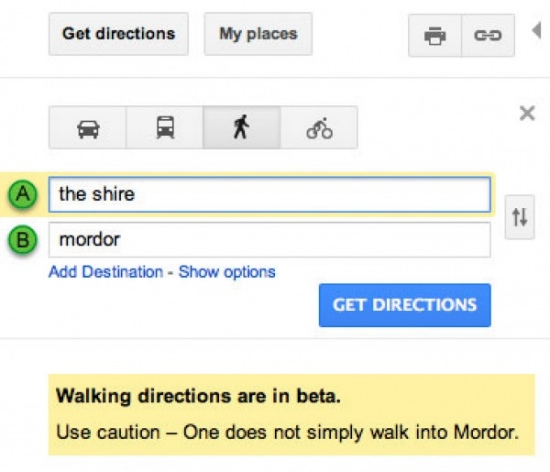The height and width of the screenshot is (472, 550).
Task: Focus the starting point field 'the shire'
Action: [269, 195]
